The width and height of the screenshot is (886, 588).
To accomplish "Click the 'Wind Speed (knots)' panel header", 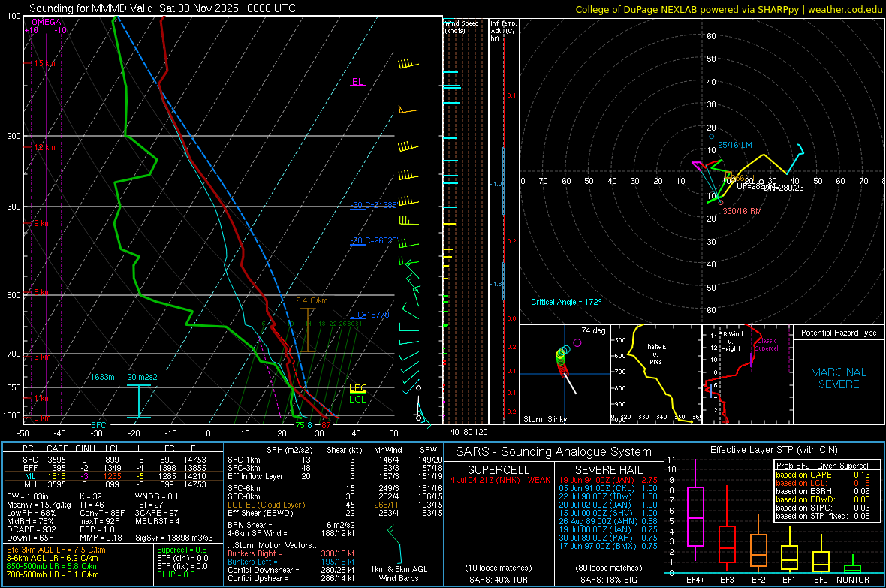I will point(462,26).
